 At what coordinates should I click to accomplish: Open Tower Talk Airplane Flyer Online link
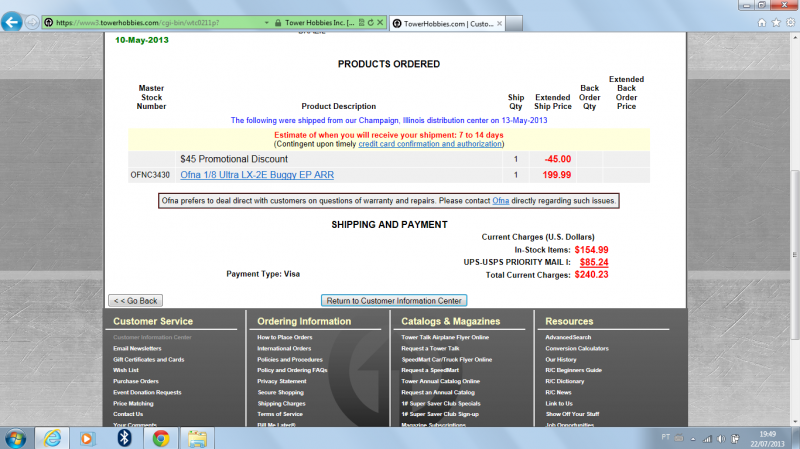point(445,337)
